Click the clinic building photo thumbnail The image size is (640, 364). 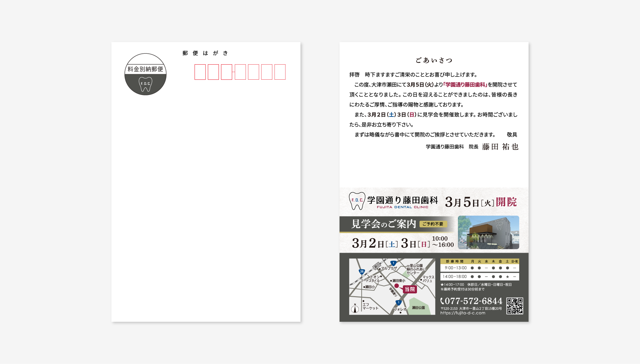488,233
